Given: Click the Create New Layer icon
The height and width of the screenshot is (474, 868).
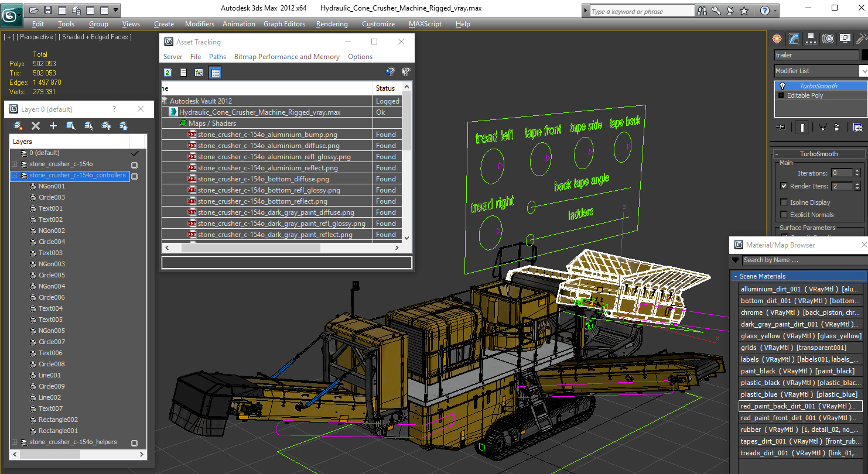Looking at the screenshot, I should [18, 126].
